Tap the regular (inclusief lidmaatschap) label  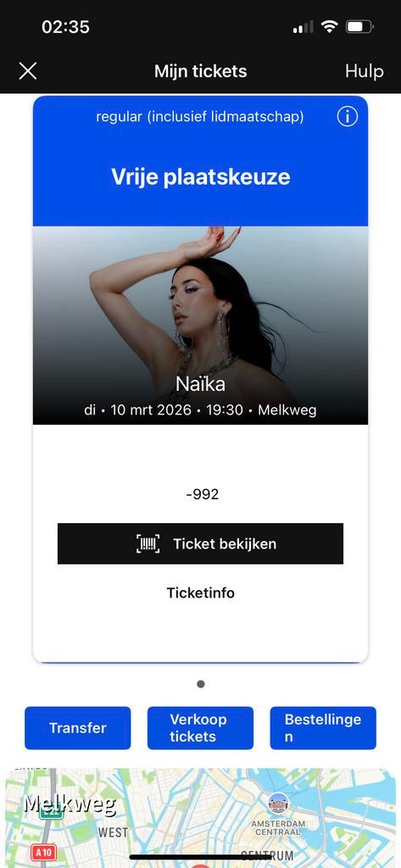[200, 117]
